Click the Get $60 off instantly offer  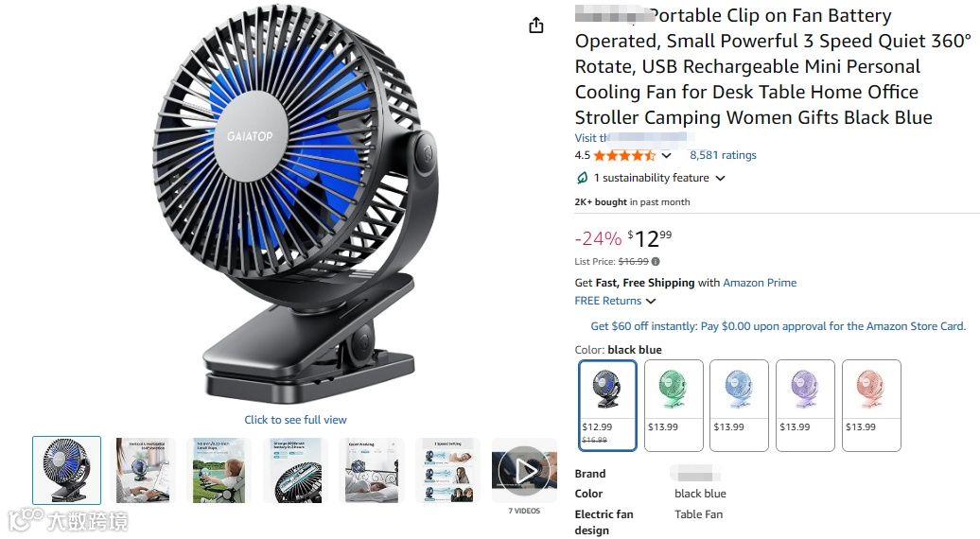point(779,326)
